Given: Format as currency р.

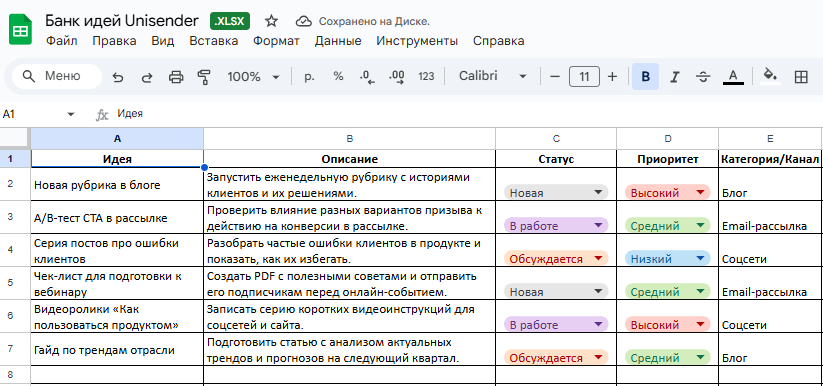Looking at the screenshot, I should tap(309, 77).
